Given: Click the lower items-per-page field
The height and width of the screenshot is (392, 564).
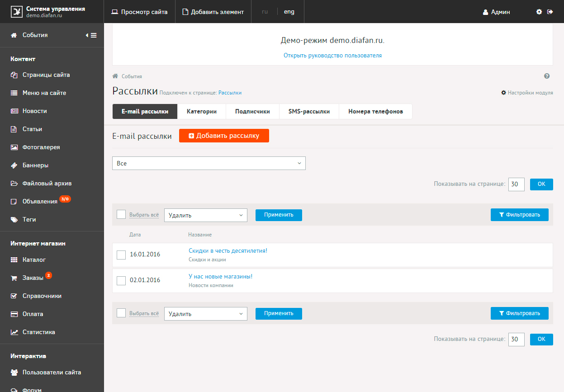Looking at the screenshot, I should pyautogui.click(x=517, y=340).
